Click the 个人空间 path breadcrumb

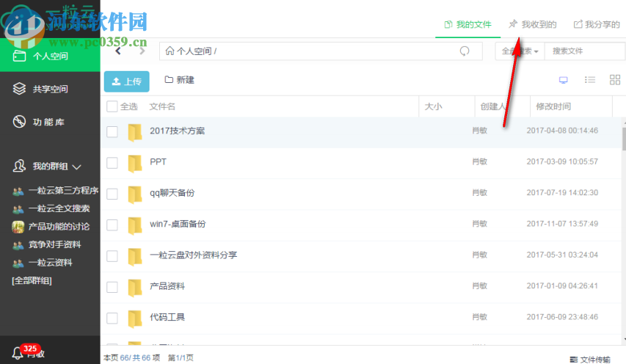coord(194,51)
